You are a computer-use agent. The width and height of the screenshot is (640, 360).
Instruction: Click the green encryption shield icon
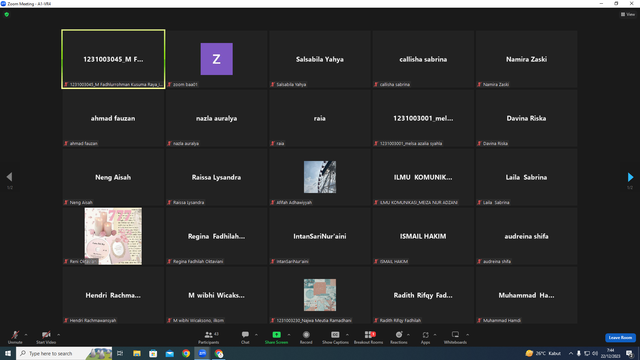tap(7, 14)
